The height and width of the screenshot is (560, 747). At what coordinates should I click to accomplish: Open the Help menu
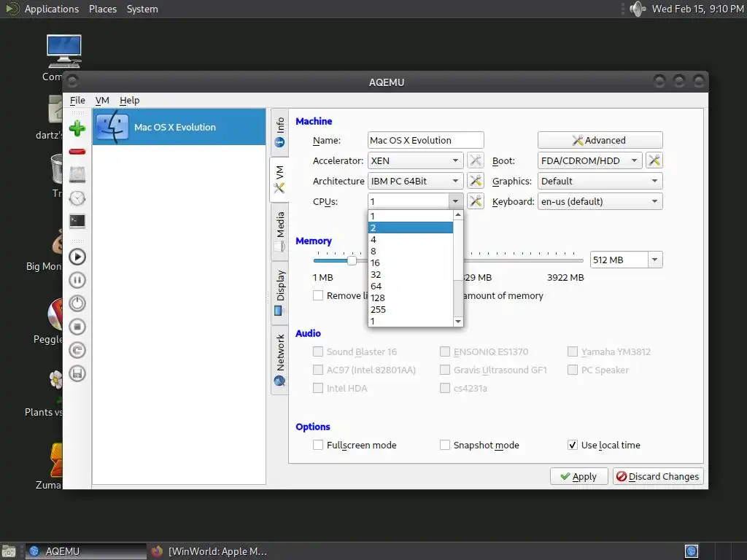pyautogui.click(x=129, y=100)
